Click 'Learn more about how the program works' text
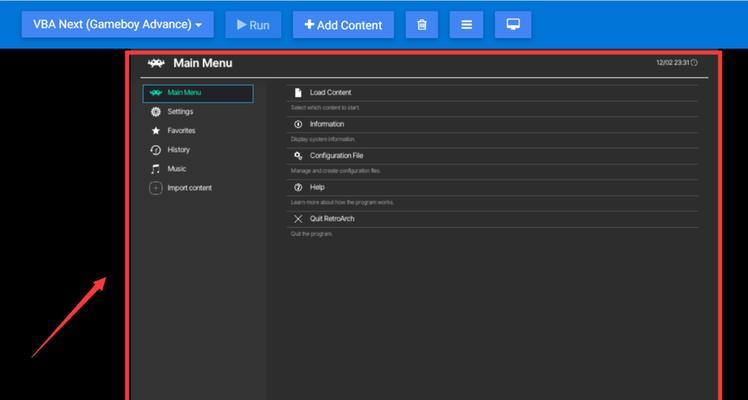 coord(343,202)
